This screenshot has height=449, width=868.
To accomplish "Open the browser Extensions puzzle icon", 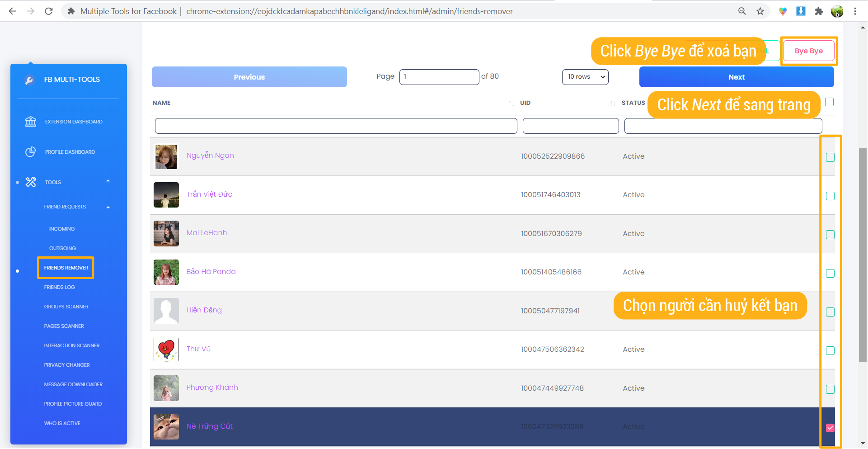I will pyautogui.click(x=819, y=11).
